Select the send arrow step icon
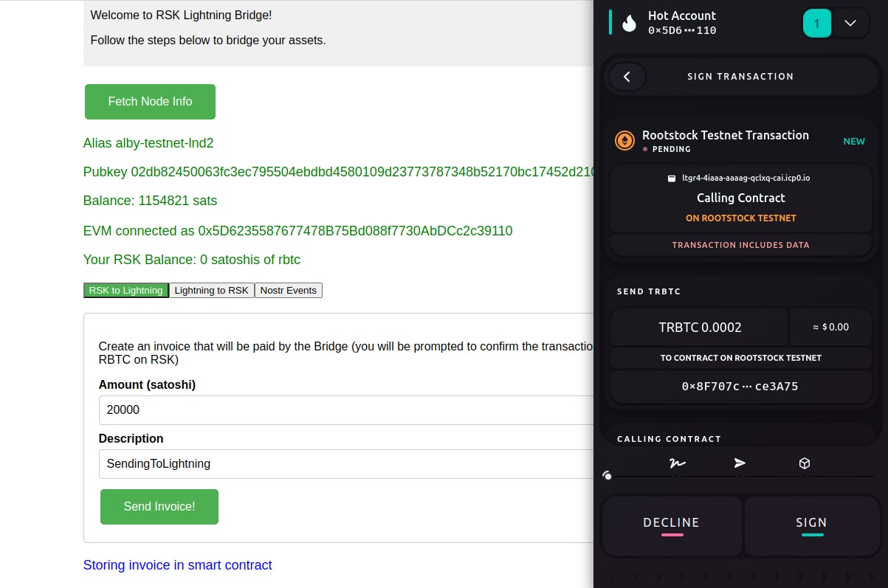This screenshot has height=588, width=888. click(x=740, y=463)
